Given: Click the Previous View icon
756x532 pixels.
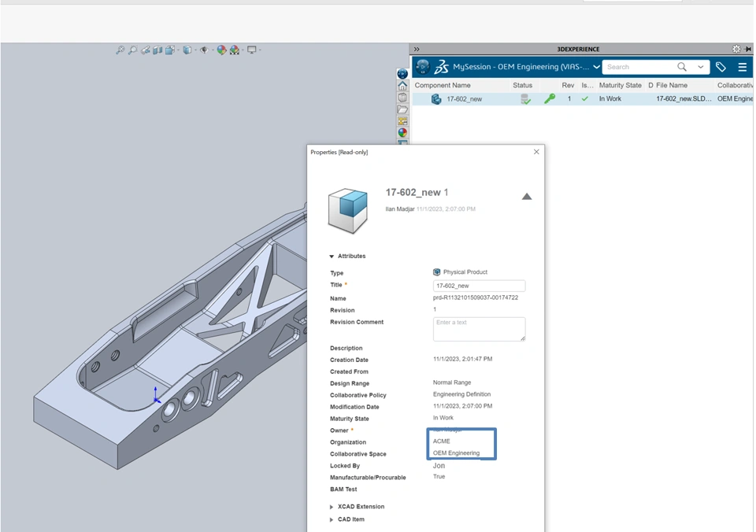Looking at the screenshot, I should [x=145, y=50].
